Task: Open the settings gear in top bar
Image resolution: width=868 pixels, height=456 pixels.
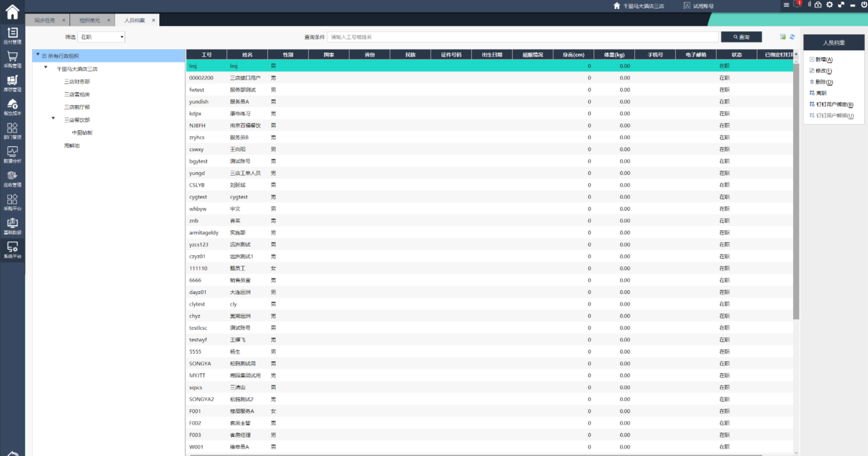Action: (829, 5)
